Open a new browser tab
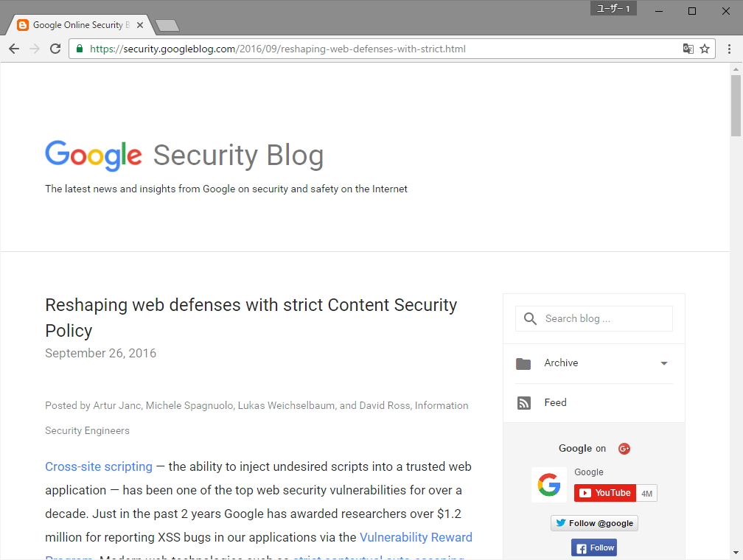 pyautogui.click(x=167, y=26)
